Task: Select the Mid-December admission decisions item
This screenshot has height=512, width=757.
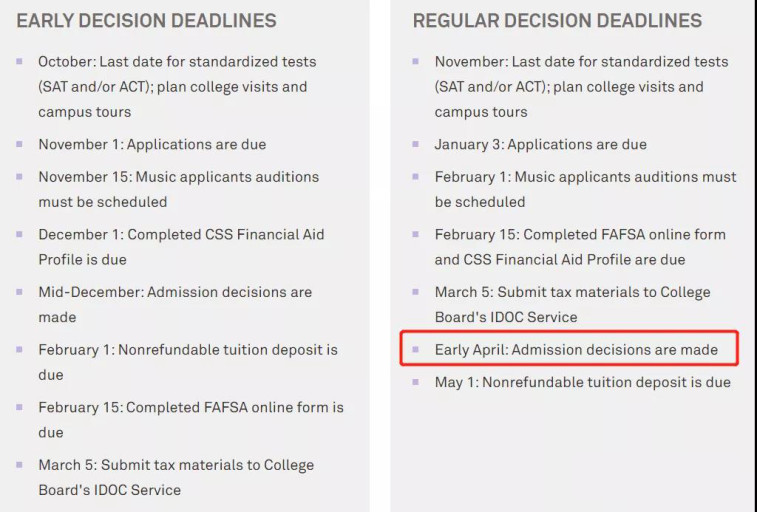Action: coord(175,304)
